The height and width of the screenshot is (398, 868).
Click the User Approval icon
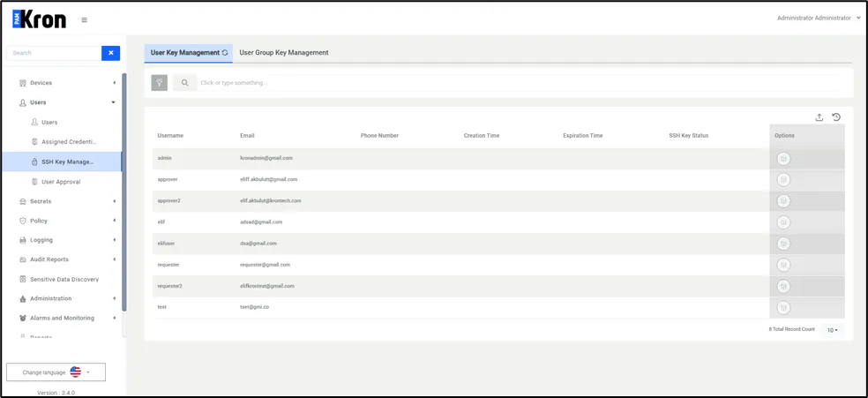pos(34,182)
